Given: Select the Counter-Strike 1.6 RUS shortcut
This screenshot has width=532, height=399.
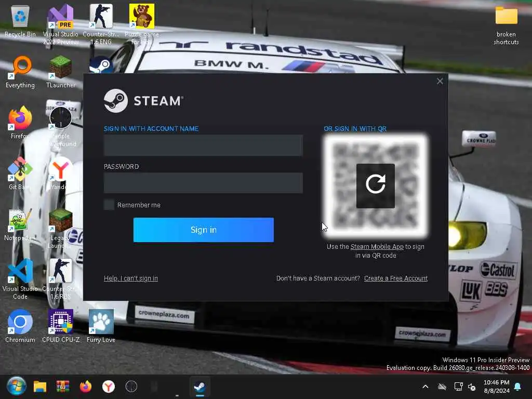Looking at the screenshot, I should pyautogui.click(x=60, y=279).
